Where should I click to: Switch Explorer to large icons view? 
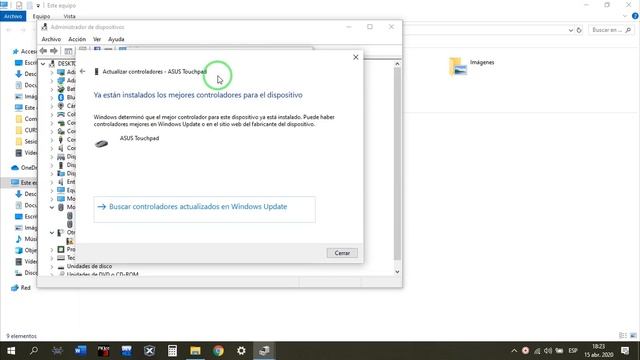coord(633,336)
